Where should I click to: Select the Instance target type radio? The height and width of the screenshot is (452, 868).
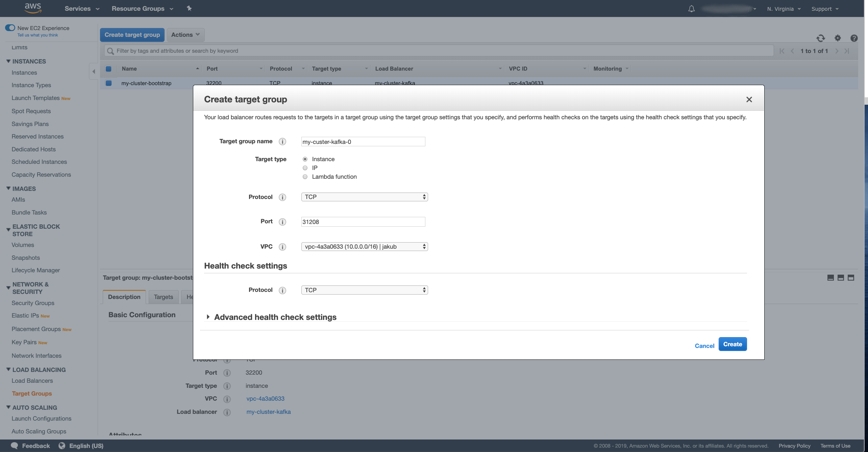[305, 159]
